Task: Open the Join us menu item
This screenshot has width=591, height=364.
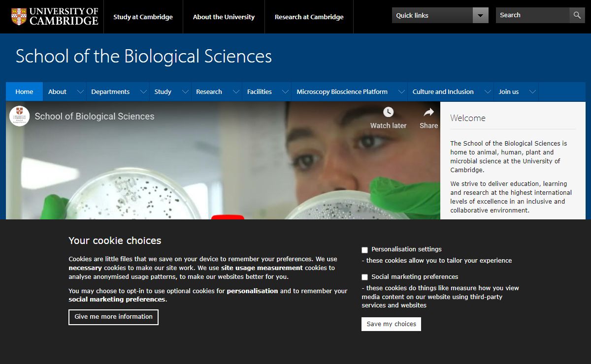Action: tap(508, 91)
